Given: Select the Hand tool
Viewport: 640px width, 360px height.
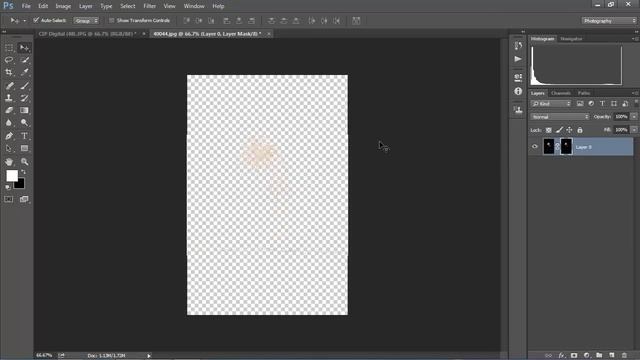Looking at the screenshot, I should pyautogui.click(x=9, y=162).
